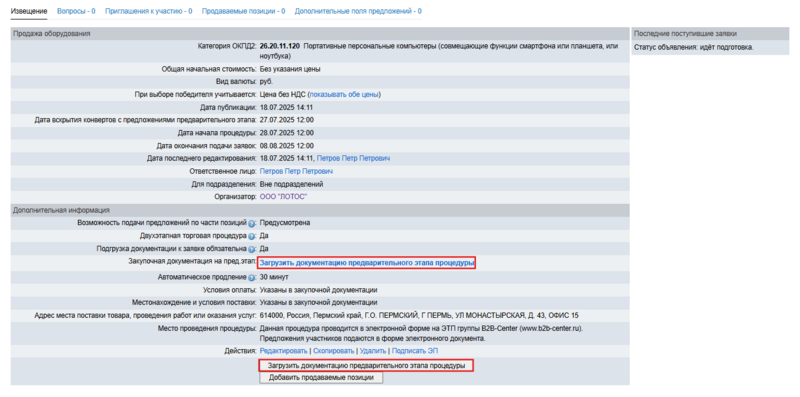The width and height of the screenshot is (800, 397).
Task: Open Приглашения к участию - 0 tab
Action: pyautogui.click(x=148, y=11)
